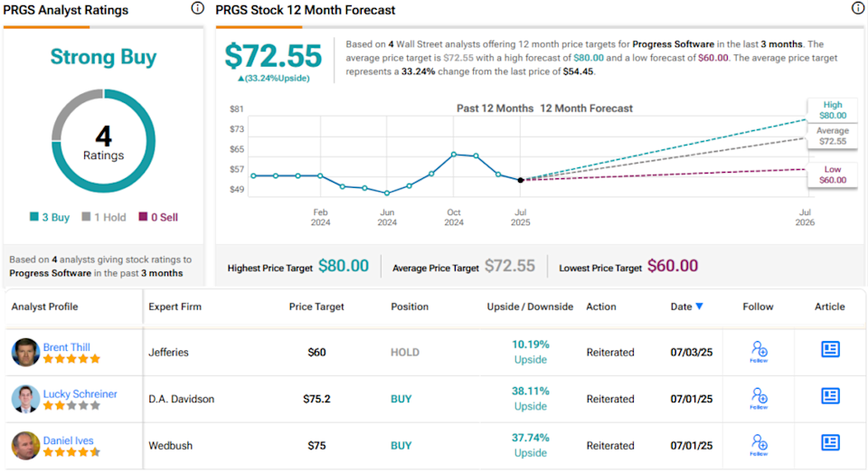Image resolution: width=868 pixels, height=473 pixels.
Task: Open Daniel Ives analyst profile link
Action: click(69, 440)
